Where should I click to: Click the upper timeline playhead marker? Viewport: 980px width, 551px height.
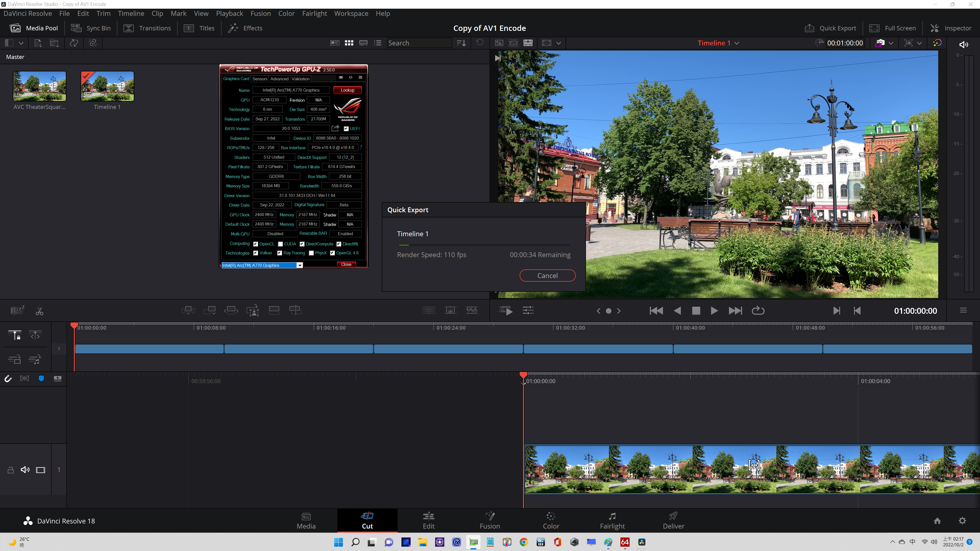click(x=74, y=326)
